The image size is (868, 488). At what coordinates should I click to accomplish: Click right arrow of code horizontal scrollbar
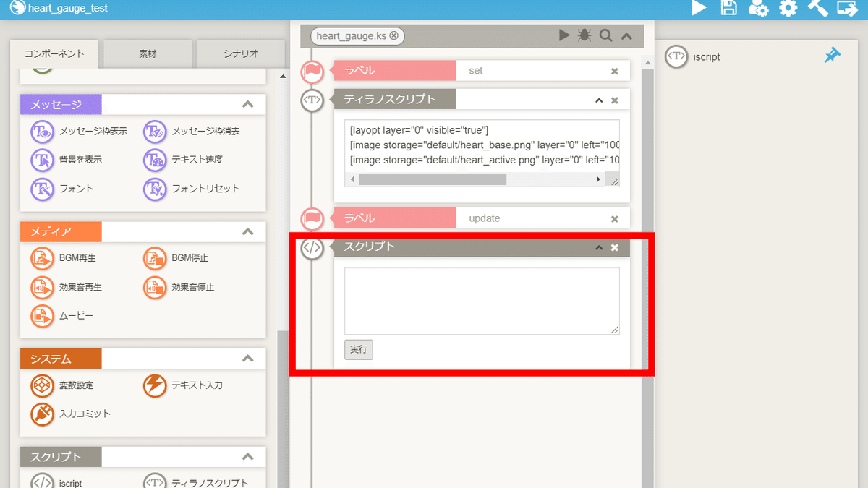(598, 179)
